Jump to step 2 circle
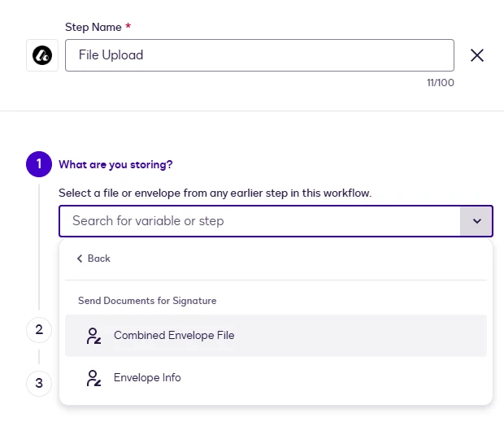The height and width of the screenshot is (439, 504). [39, 330]
